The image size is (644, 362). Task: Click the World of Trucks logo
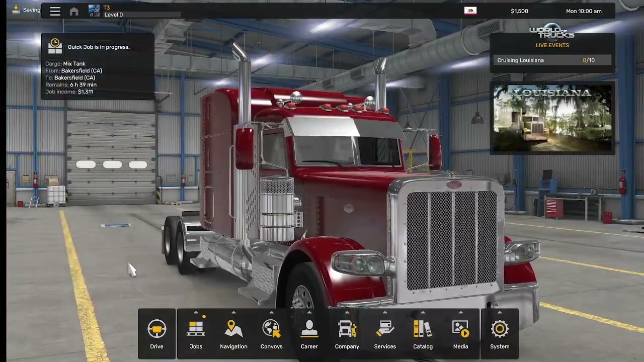coord(552,31)
